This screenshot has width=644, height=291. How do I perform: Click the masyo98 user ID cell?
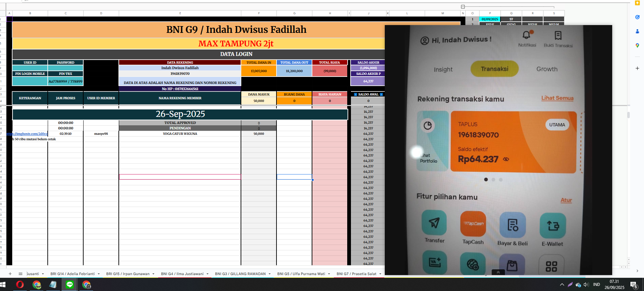click(101, 134)
